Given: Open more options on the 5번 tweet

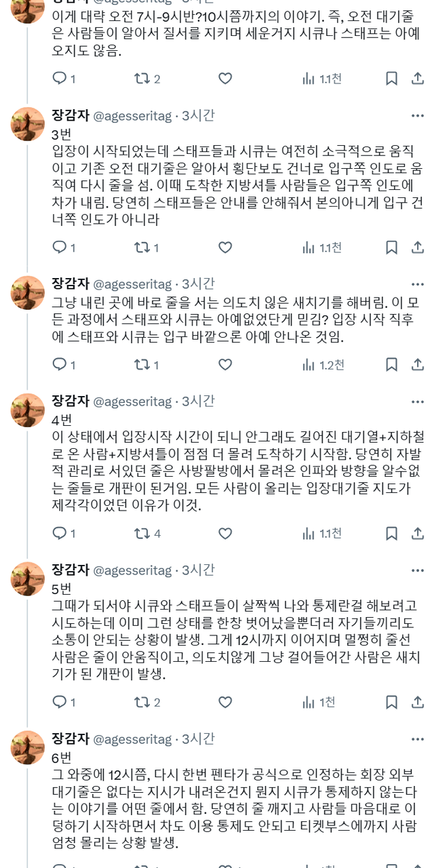Looking at the screenshot, I should [x=418, y=570].
